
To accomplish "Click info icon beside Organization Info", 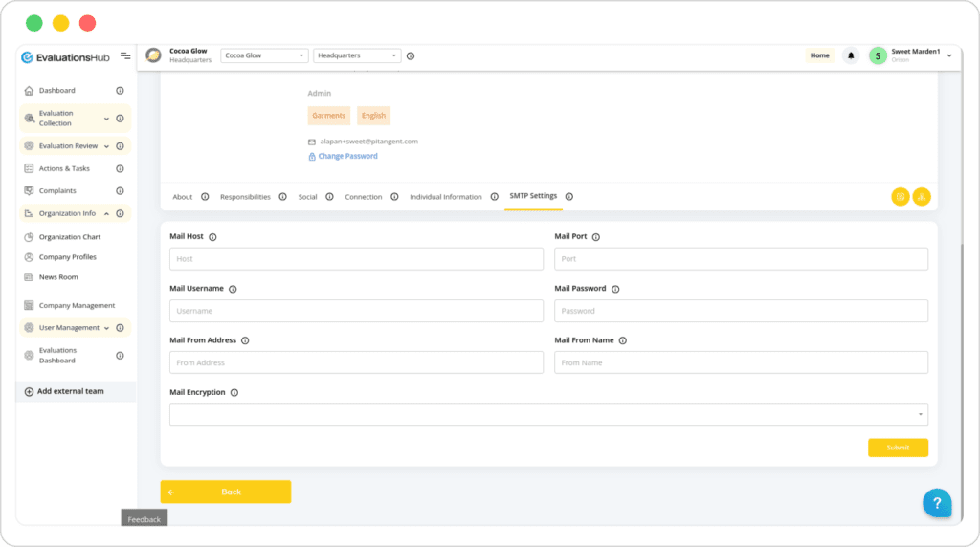I will coord(120,213).
